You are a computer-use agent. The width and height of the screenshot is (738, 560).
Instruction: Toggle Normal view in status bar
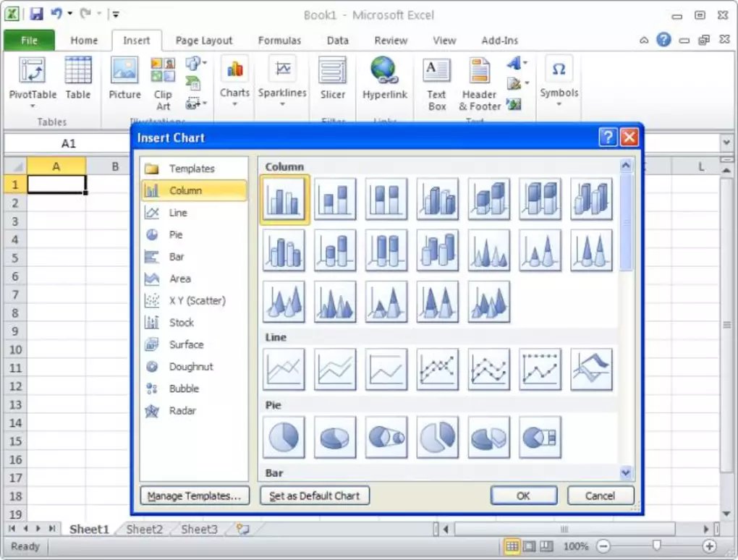pos(512,546)
